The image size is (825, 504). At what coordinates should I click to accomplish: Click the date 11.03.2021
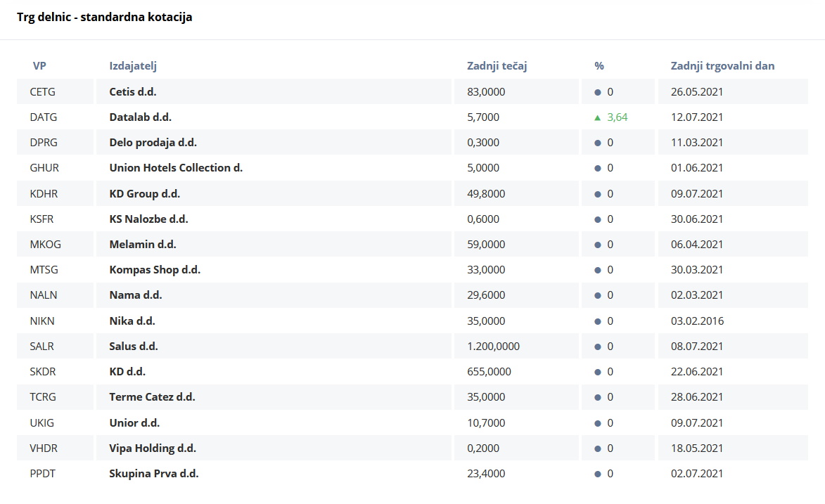[x=696, y=142]
